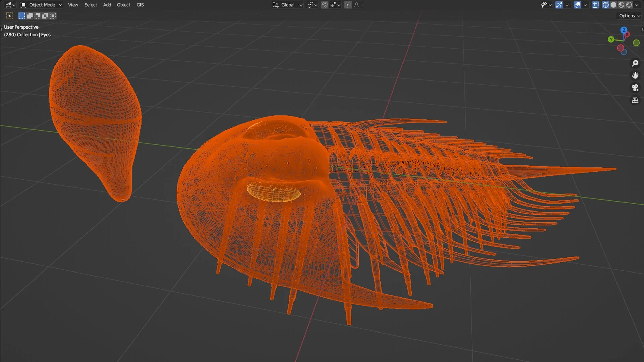Open the GIS menu

pos(140,5)
